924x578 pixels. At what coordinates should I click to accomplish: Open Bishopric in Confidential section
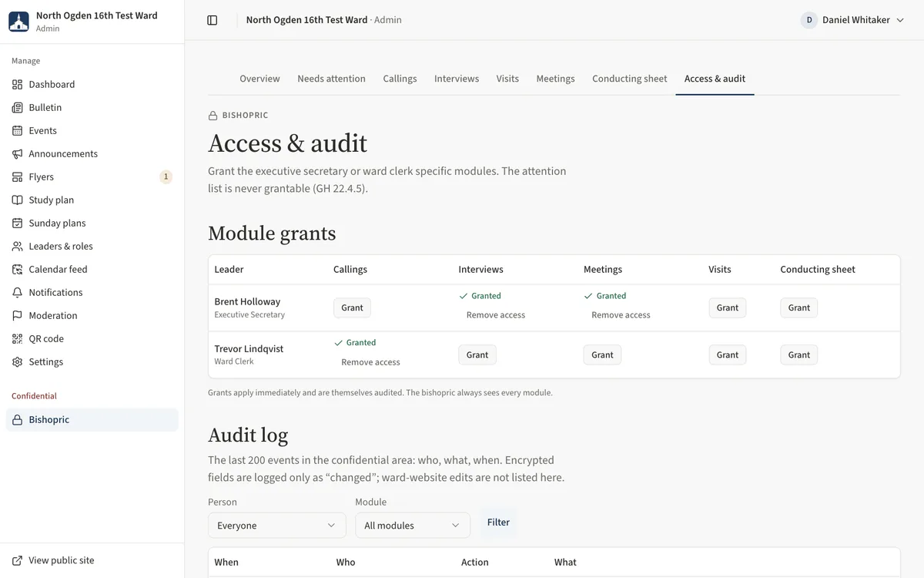92,420
